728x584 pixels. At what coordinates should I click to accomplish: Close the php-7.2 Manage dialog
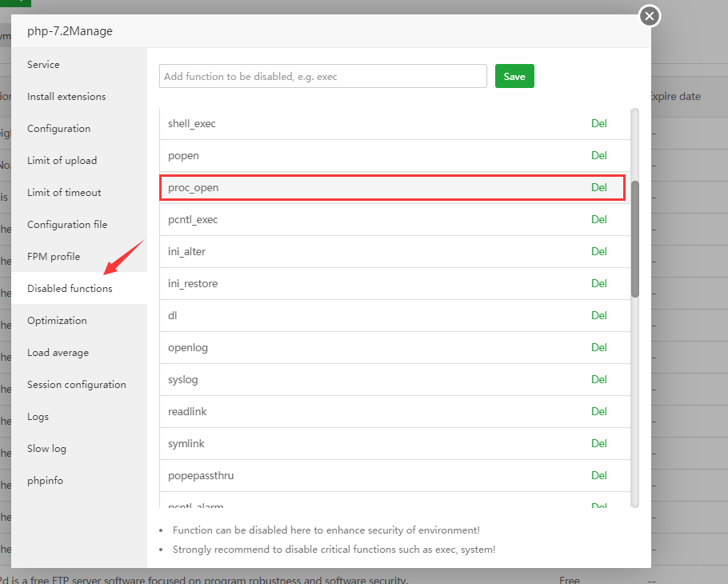tap(650, 16)
